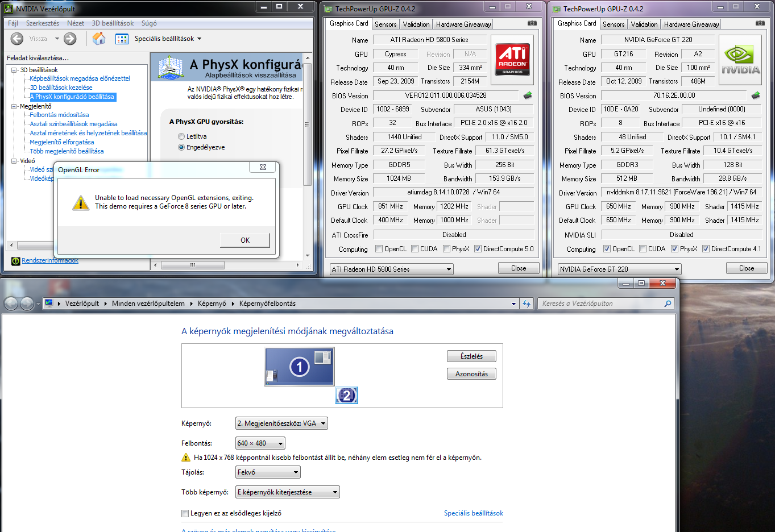The image size is (775, 532).
Task: Select monitor 1 thumbnail
Action: coord(299,367)
